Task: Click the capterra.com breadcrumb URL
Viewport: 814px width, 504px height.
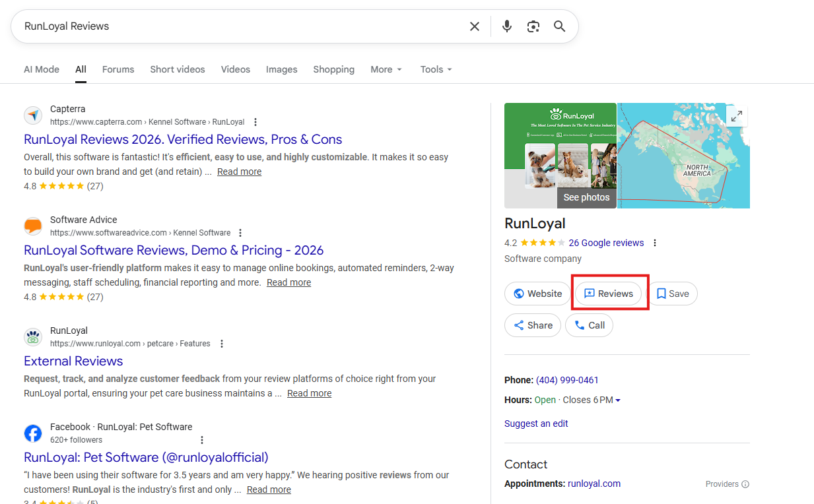Action: (x=147, y=122)
